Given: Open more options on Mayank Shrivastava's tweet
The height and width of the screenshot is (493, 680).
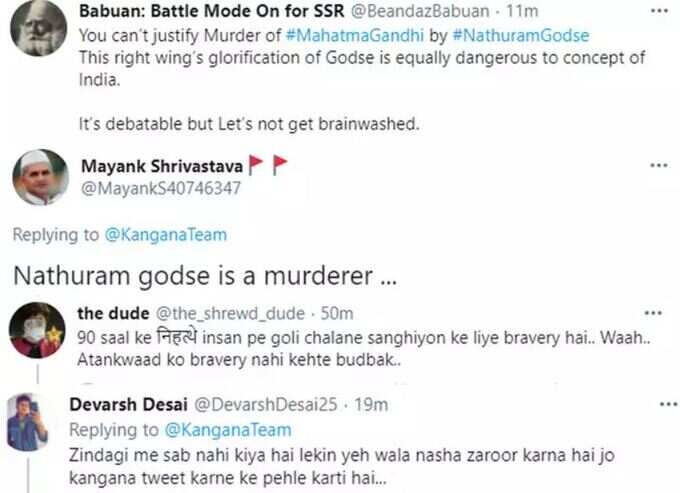Looking at the screenshot, I should click(x=659, y=165).
